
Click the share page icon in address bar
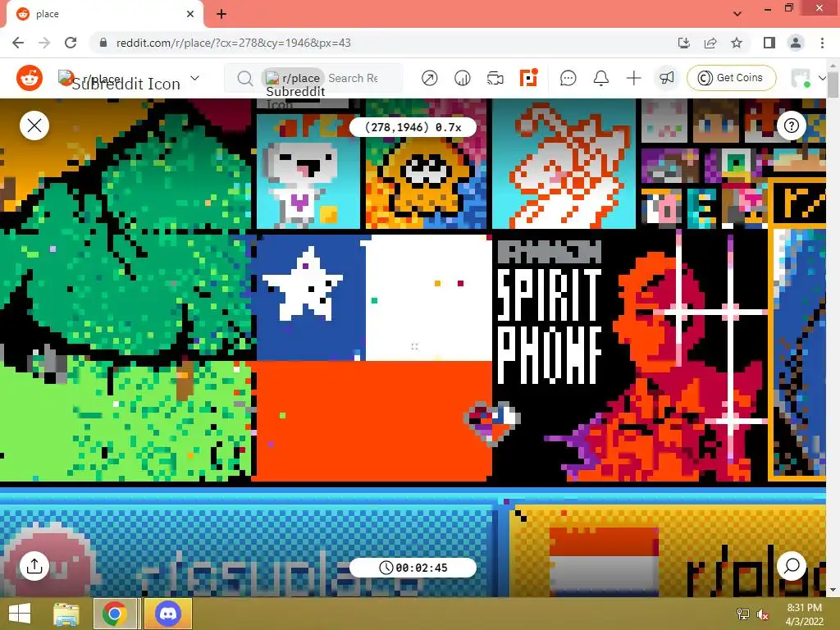pyautogui.click(x=710, y=43)
